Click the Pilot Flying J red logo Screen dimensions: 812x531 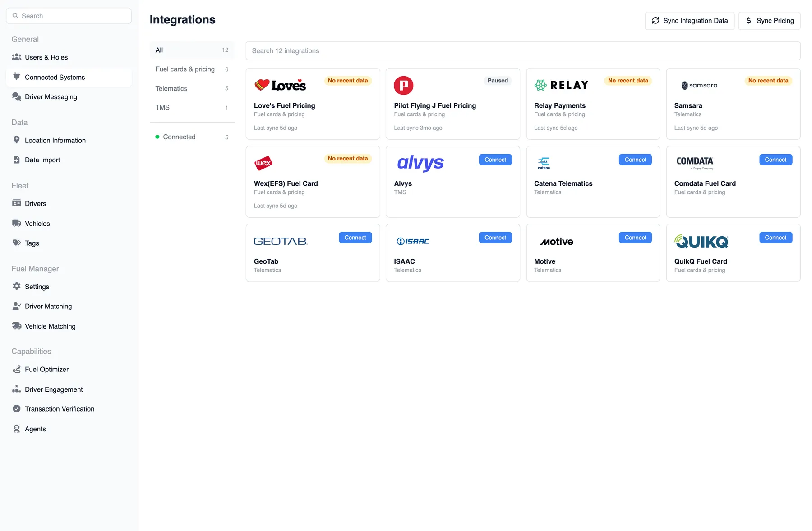404,85
